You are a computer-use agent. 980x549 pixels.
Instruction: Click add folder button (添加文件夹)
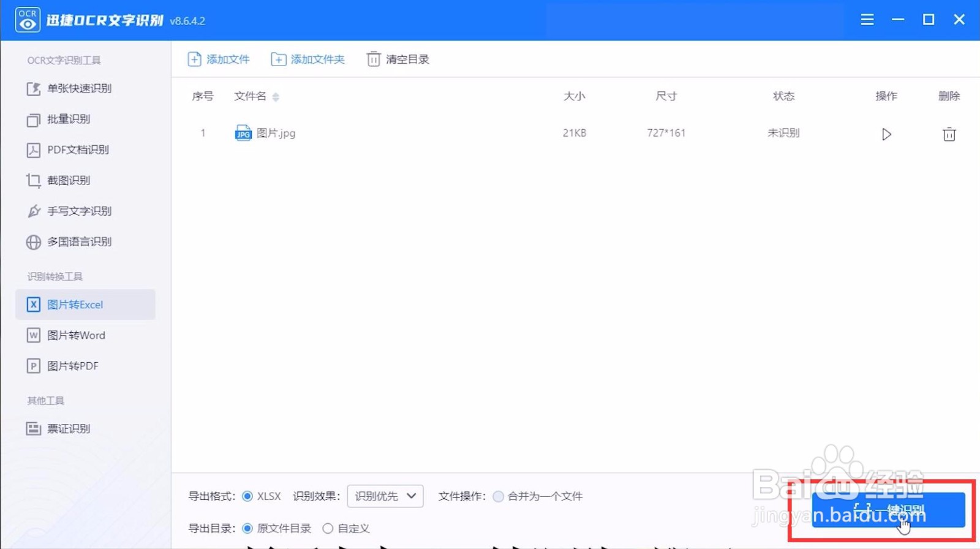coord(308,59)
